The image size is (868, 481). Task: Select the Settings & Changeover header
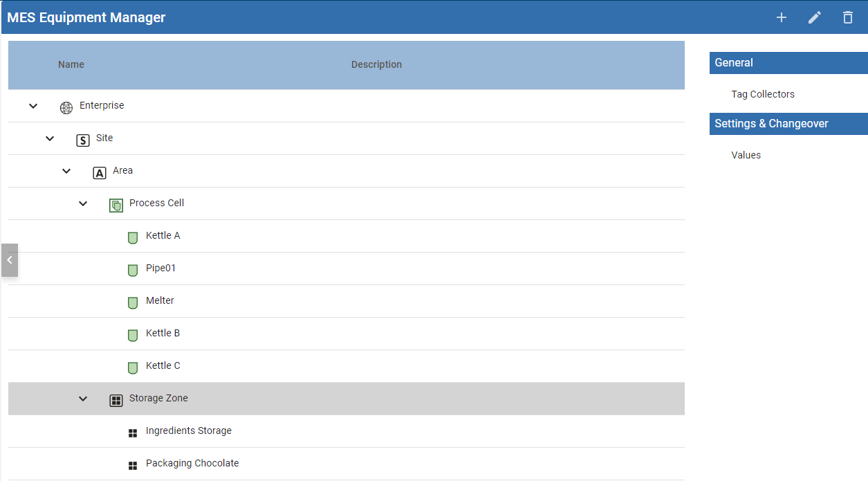pos(788,123)
